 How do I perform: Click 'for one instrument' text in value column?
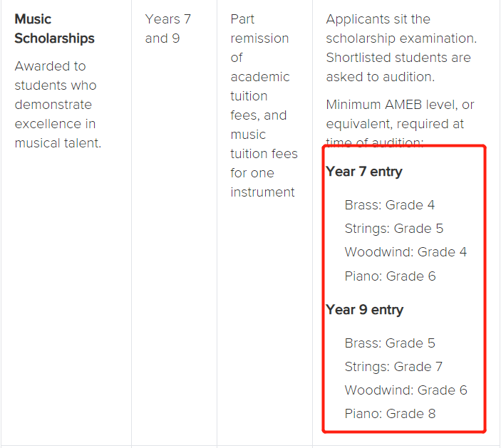coord(262,182)
